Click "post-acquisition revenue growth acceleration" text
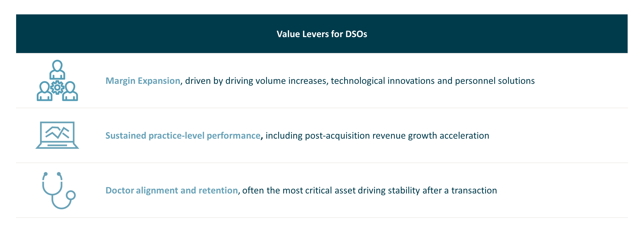This screenshot has width=644, height=229. (x=397, y=136)
